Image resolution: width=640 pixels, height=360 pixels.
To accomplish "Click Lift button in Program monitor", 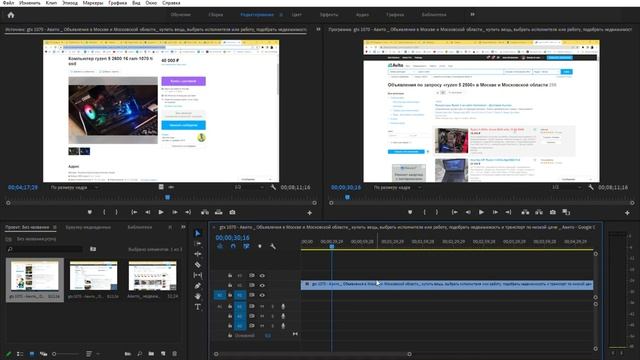I will pyautogui.click(x=525, y=212).
